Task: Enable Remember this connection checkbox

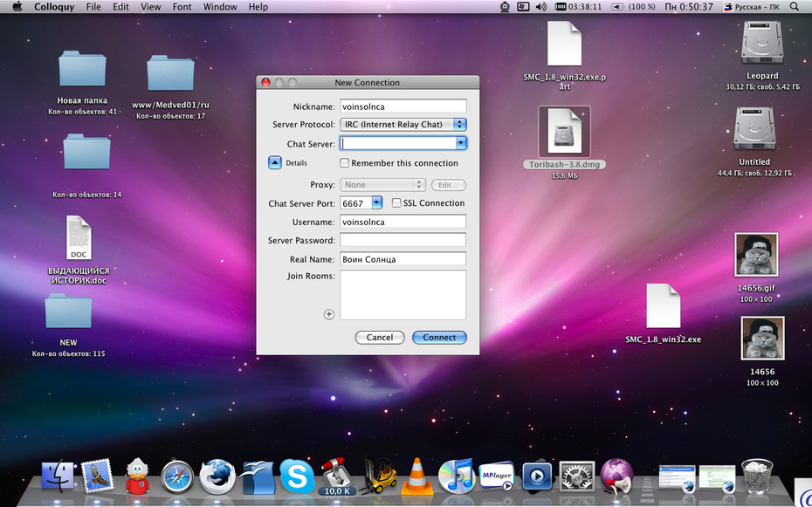Action: pos(344,163)
